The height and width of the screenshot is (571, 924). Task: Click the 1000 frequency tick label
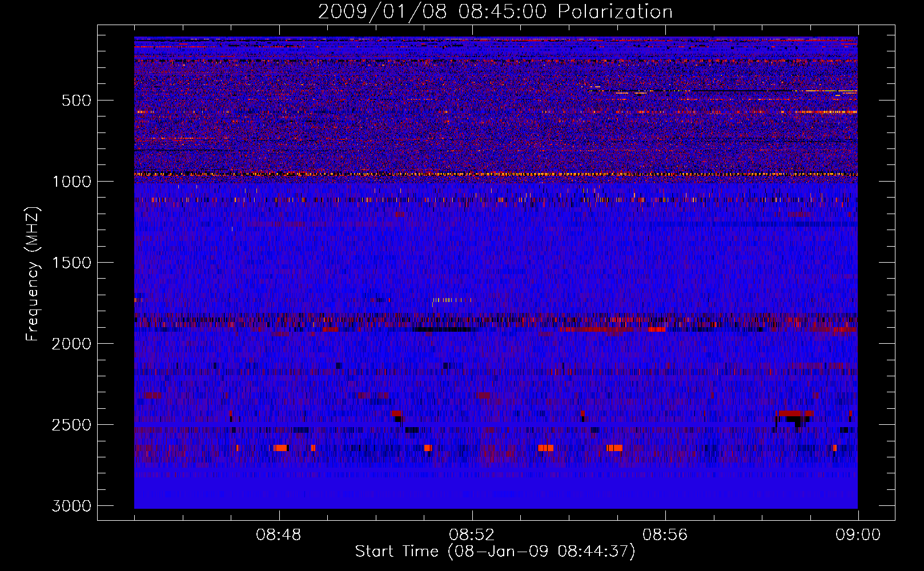coord(71,182)
